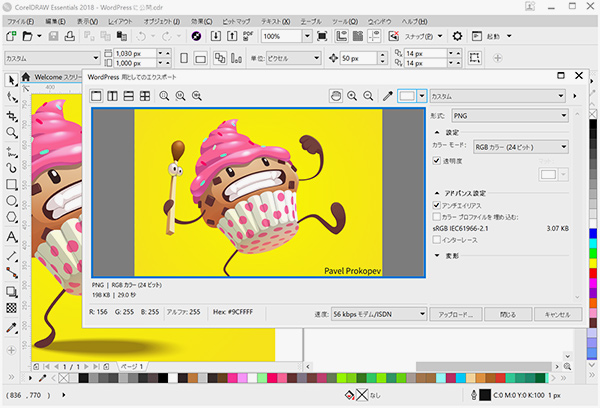Open the ビットマップ menu in the menu bar
Viewport: 600px width, 408px height.
coord(236,20)
